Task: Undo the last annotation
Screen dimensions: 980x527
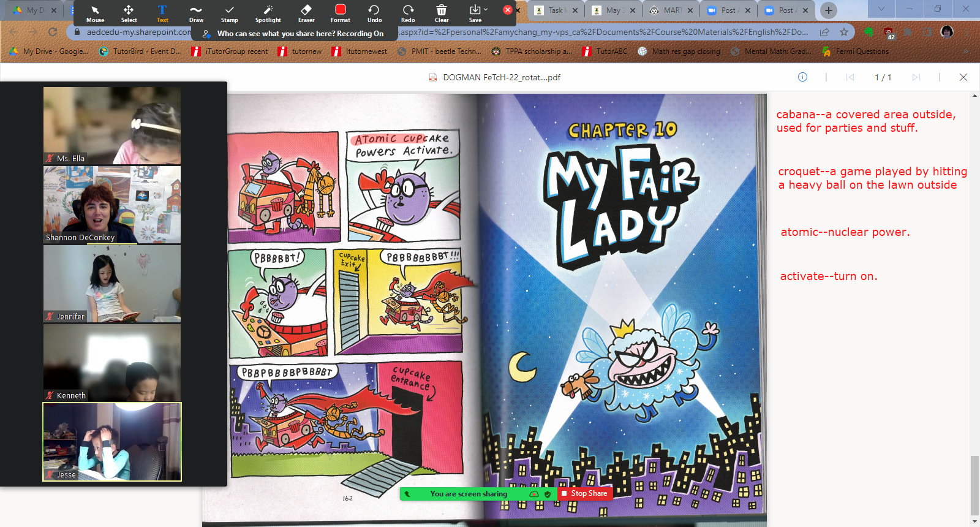Action: [374, 13]
